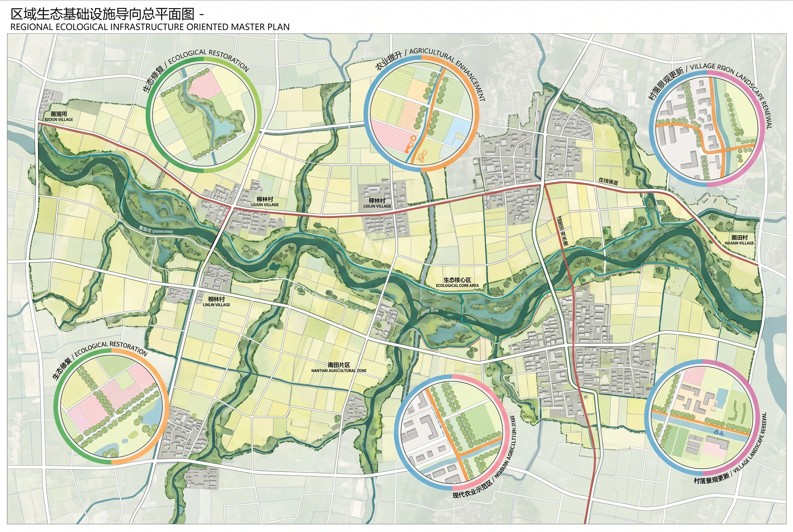Open the top-right Village Landscape Renewal circular inset
Screen dimensions: 793x532
click(x=707, y=128)
